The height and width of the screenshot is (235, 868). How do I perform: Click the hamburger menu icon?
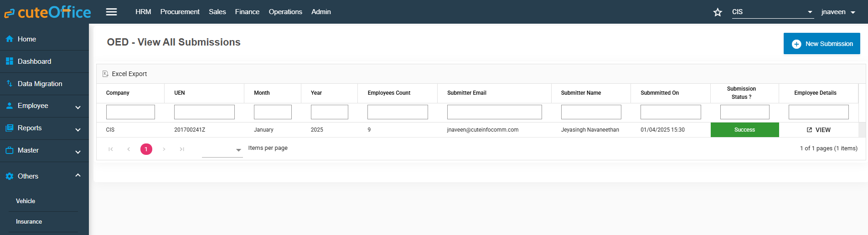click(x=111, y=12)
